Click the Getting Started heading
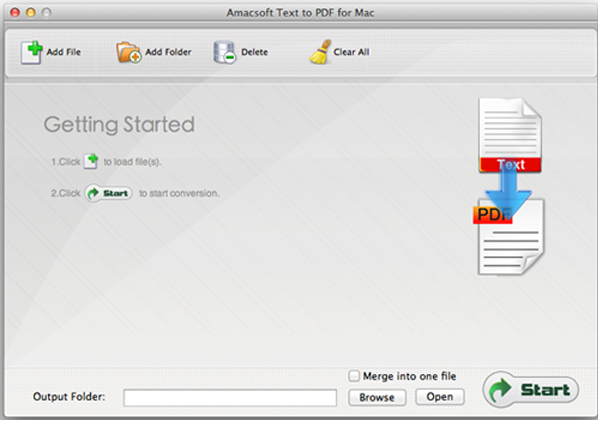 click(x=119, y=125)
